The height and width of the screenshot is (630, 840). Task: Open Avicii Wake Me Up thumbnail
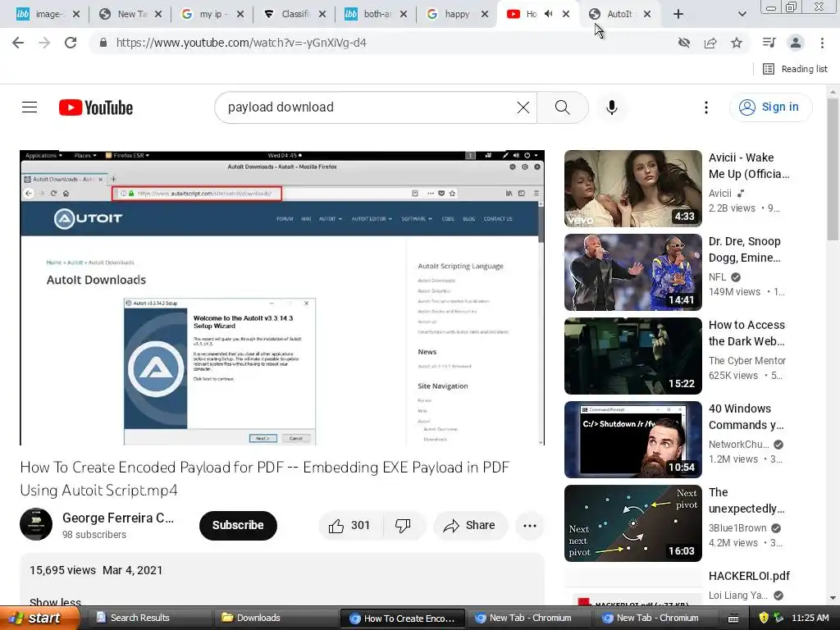click(x=632, y=189)
